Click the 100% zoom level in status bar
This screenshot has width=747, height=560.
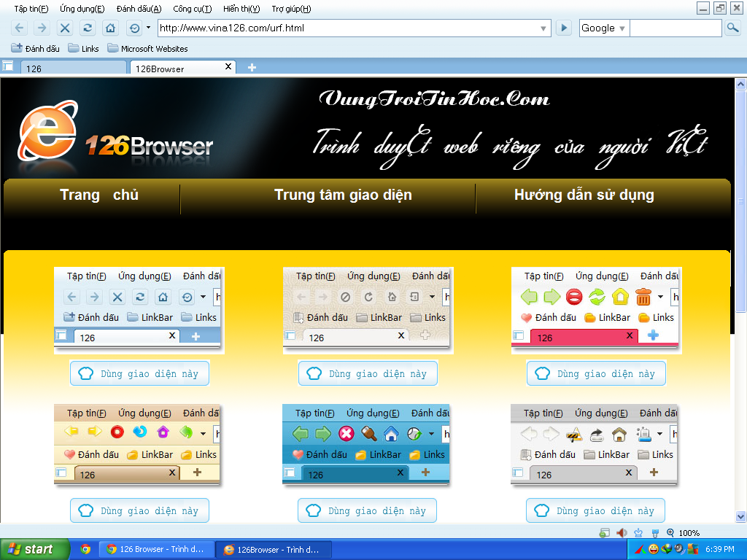(689, 533)
